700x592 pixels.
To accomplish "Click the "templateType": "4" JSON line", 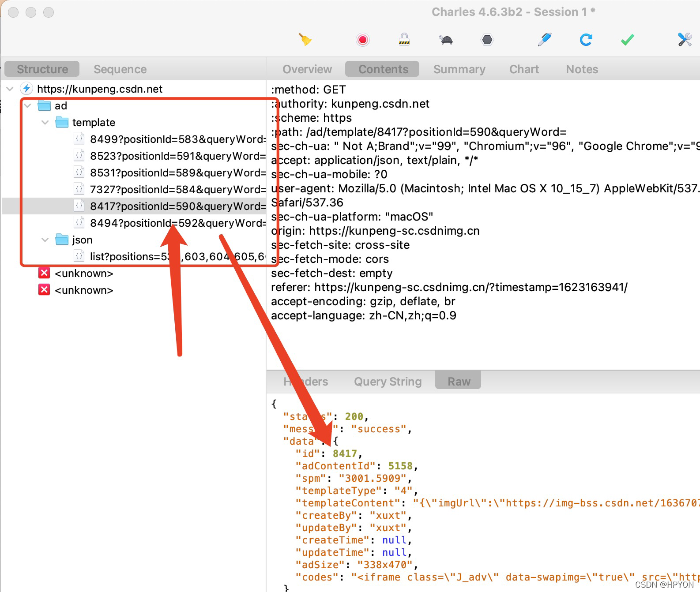I will pos(357,491).
